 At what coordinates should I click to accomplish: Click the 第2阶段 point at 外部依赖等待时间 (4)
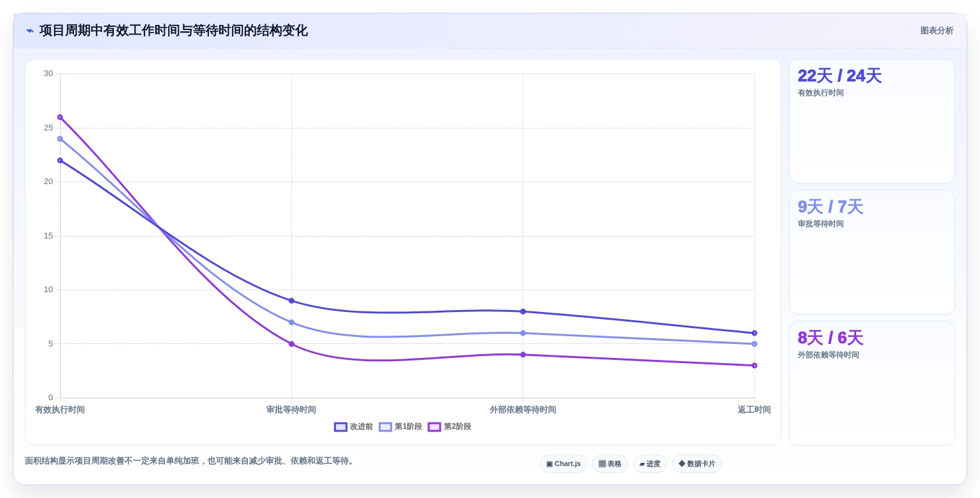tap(523, 355)
